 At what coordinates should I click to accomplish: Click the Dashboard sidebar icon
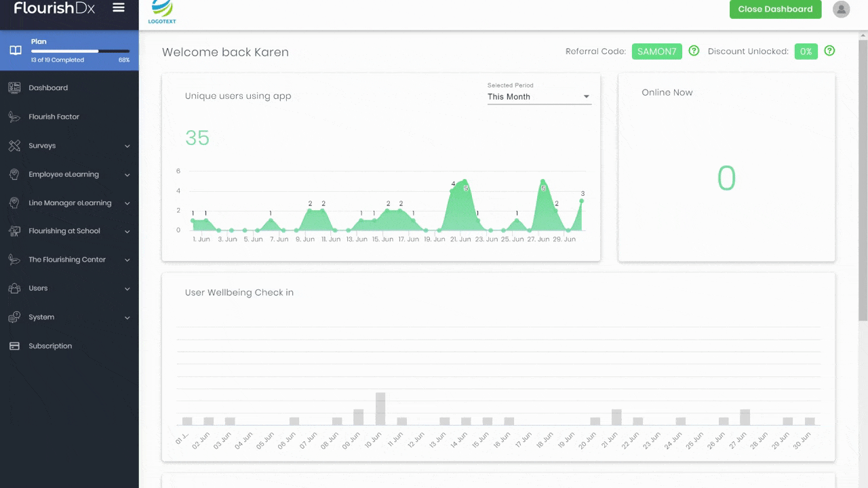(14, 87)
